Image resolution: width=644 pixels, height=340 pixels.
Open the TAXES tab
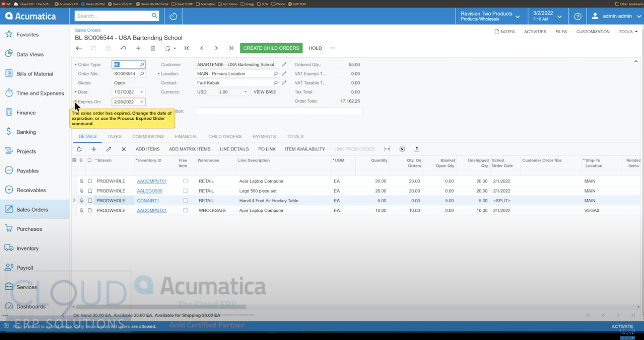[x=114, y=136]
